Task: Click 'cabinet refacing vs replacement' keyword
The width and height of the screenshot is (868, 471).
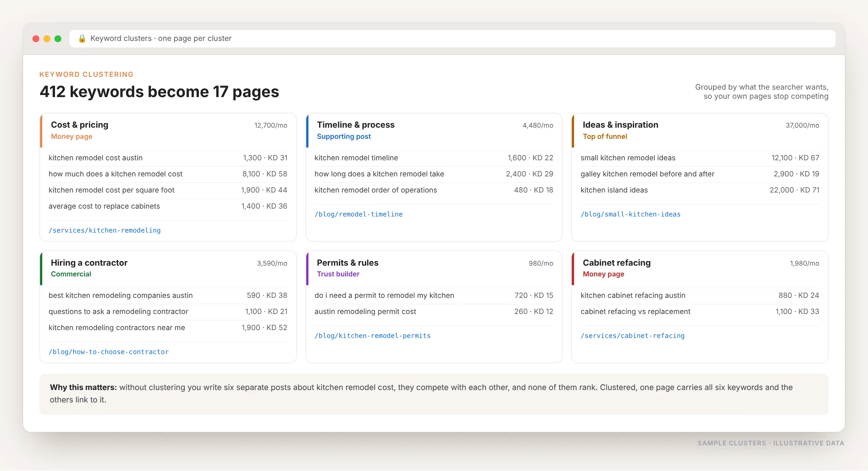Action: coord(635,312)
